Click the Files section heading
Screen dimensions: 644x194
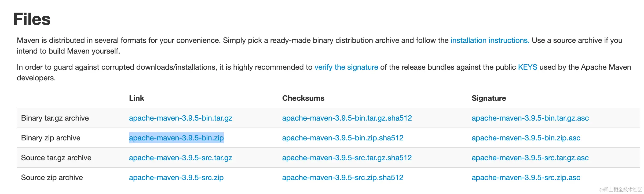tap(32, 19)
